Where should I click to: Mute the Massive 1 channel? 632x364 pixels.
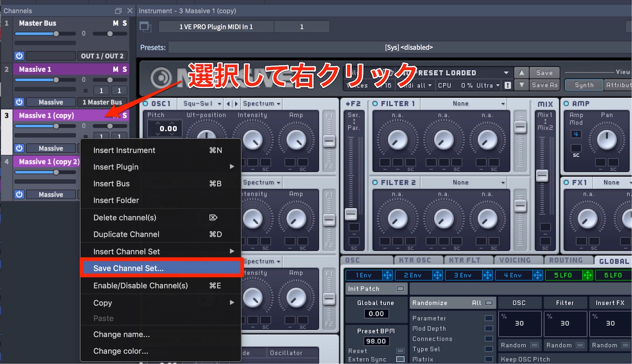pos(116,69)
